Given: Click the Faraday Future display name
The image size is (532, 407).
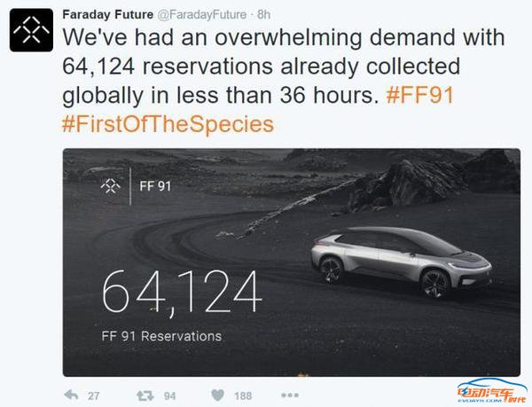Looking at the screenshot, I should pos(108,14).
